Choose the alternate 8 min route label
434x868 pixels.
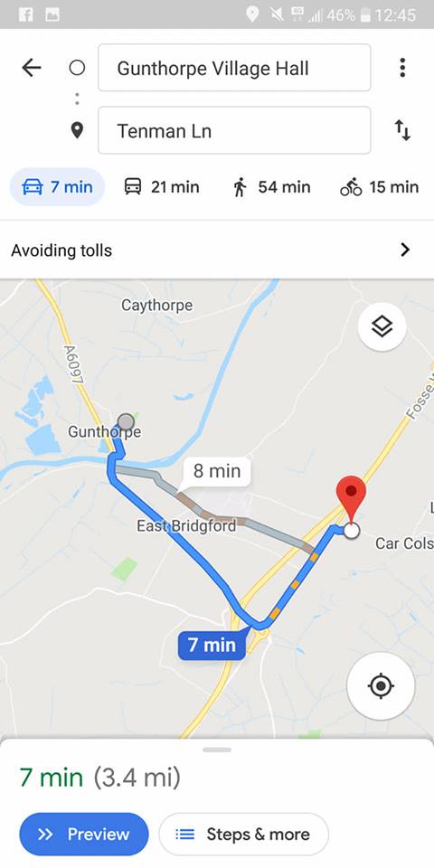(x=216, y=472)
